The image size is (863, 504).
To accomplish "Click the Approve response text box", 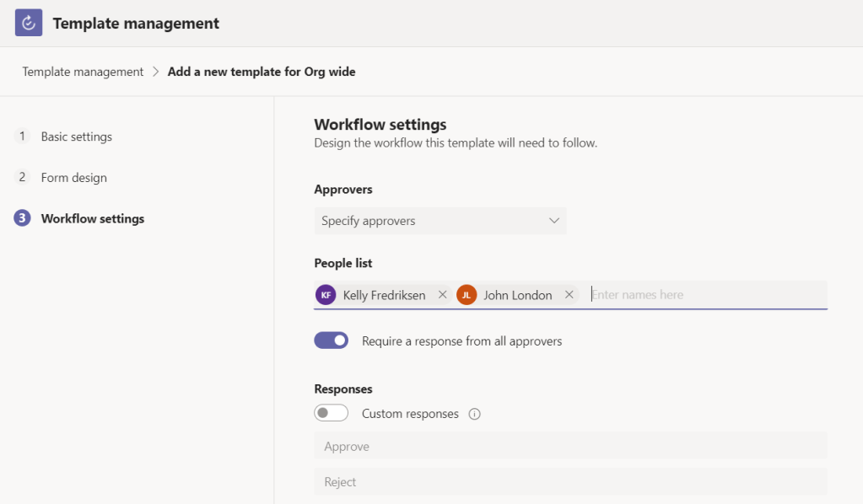I will coord(570,447).
